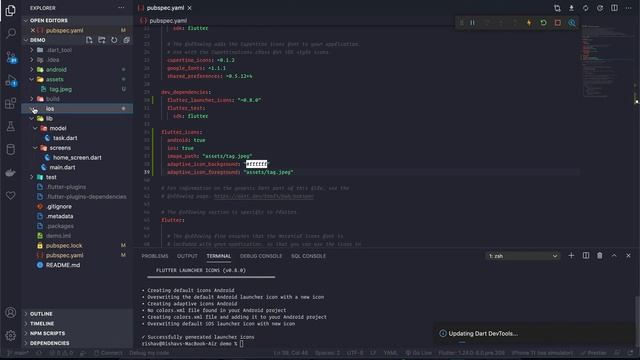Collapse all folders icon in DEMO header
The image size is (640, 360).
pos(127,40)
